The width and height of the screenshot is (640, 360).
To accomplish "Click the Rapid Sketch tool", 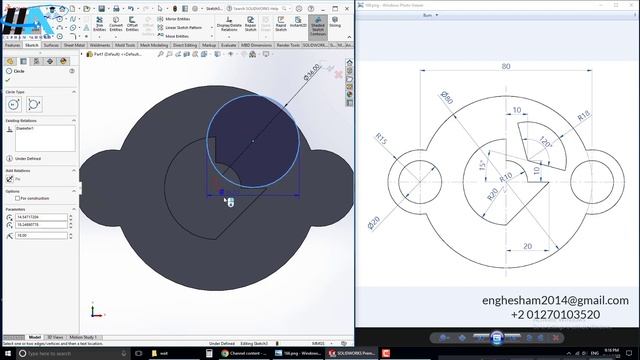I will [281, 24].
